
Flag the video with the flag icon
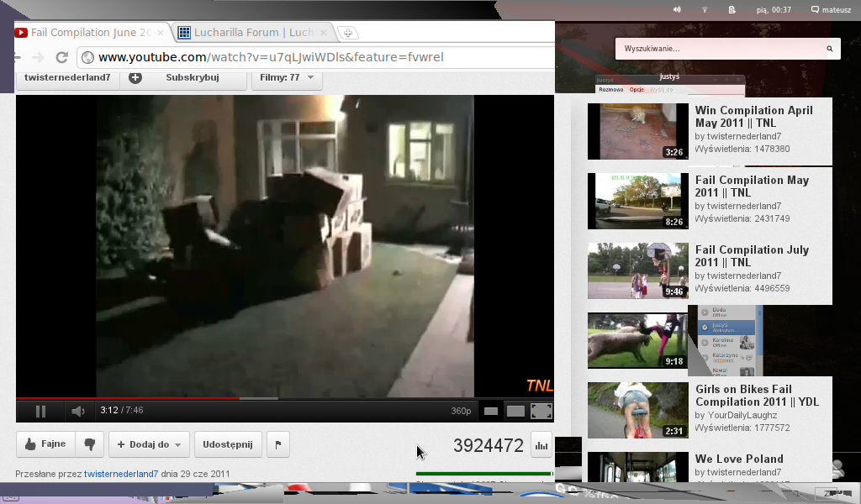point(277,444)
